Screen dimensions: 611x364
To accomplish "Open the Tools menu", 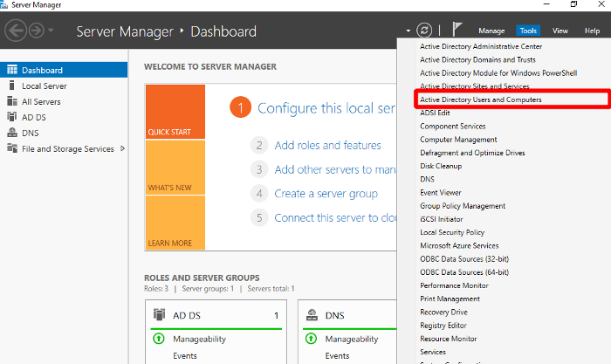I will [x=528, y=31].
